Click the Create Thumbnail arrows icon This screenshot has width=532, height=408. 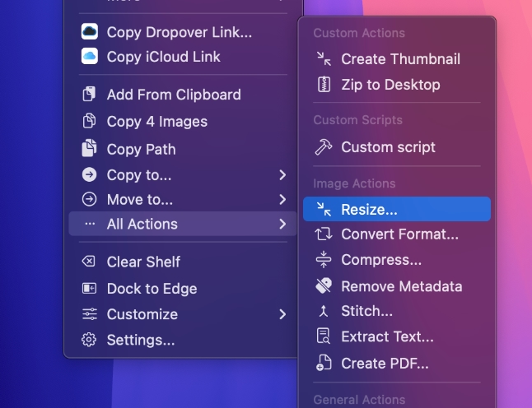(x=324, y=58)
